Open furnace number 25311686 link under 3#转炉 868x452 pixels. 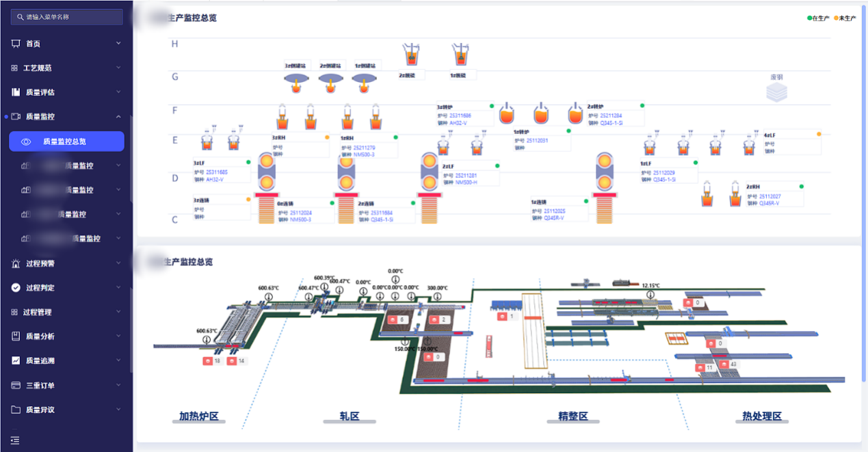[460, 116]
